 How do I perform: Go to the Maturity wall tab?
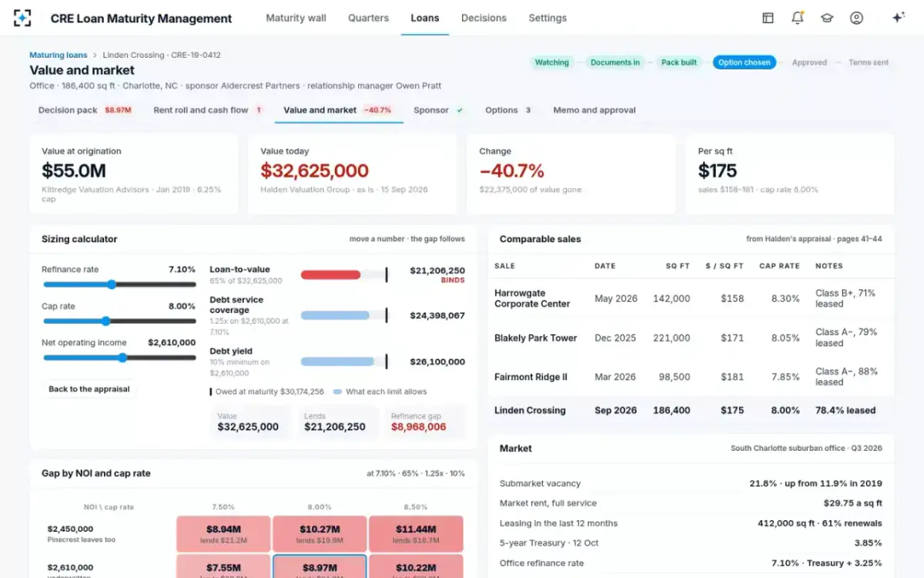[296, 18]
